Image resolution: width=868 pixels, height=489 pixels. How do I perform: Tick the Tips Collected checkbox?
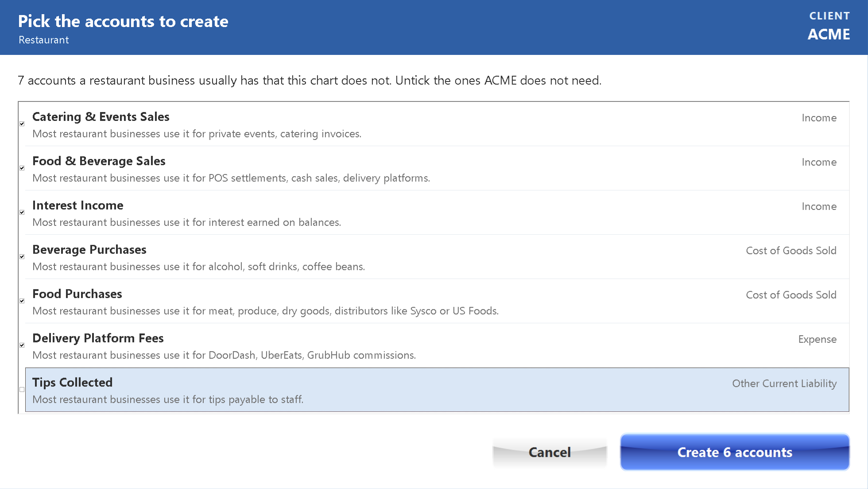pos(22,390)
